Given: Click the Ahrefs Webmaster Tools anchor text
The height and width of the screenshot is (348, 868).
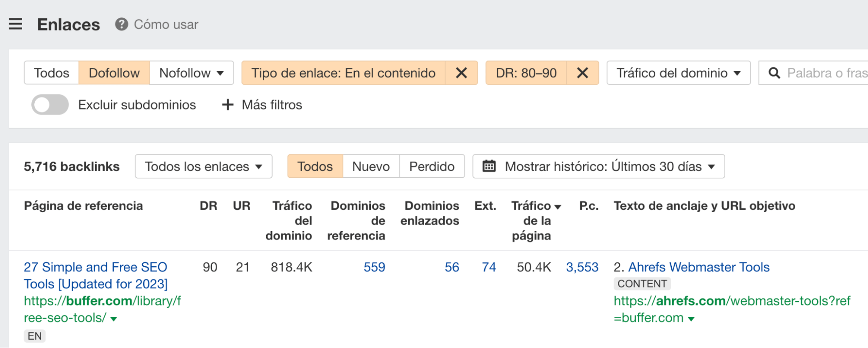Looking at the screenshot, I should pyautogui.click(x=699, y=267).
